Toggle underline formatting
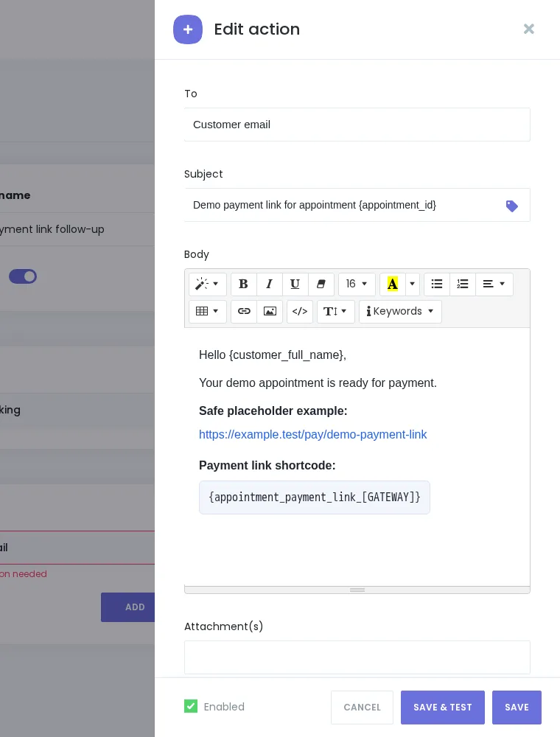The image size is (560, 737). (x=295, y=284)
